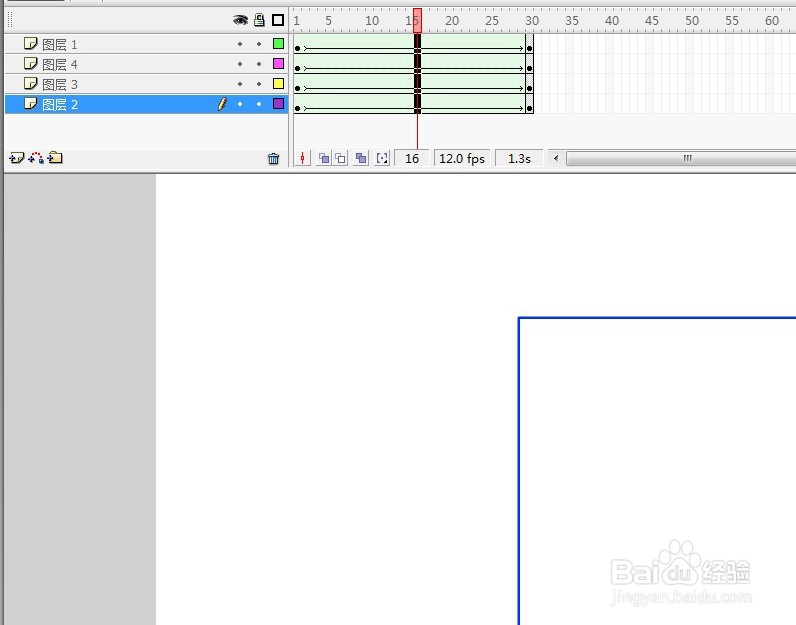Click the 12.0 fps frame rate field
This screenshot has width=796, height=625.
(462, 158)
